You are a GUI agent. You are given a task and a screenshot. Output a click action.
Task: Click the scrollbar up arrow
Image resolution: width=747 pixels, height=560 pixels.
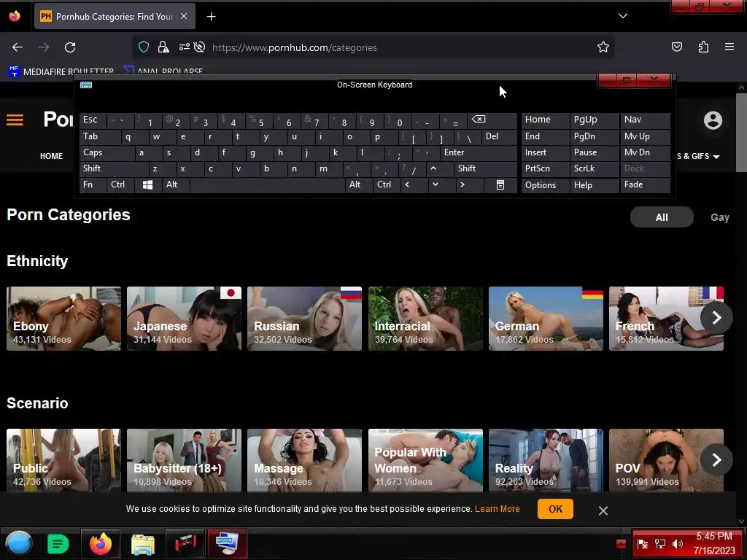741,88
